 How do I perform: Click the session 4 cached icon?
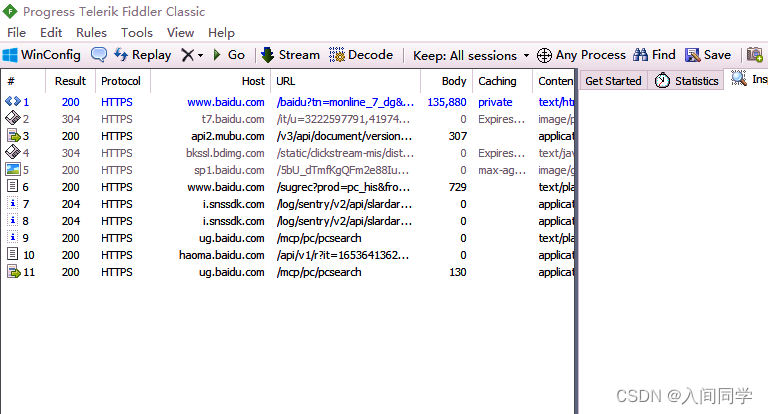click(13, 152)
